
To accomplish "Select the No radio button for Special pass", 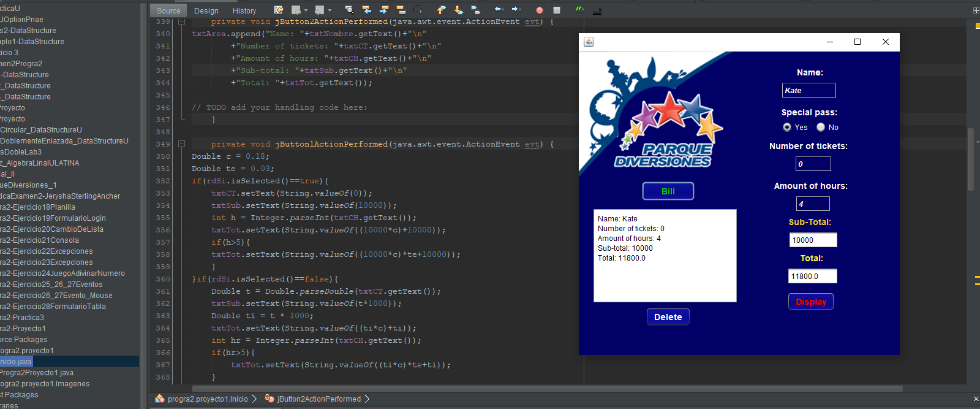I will (x=821, y=127).
